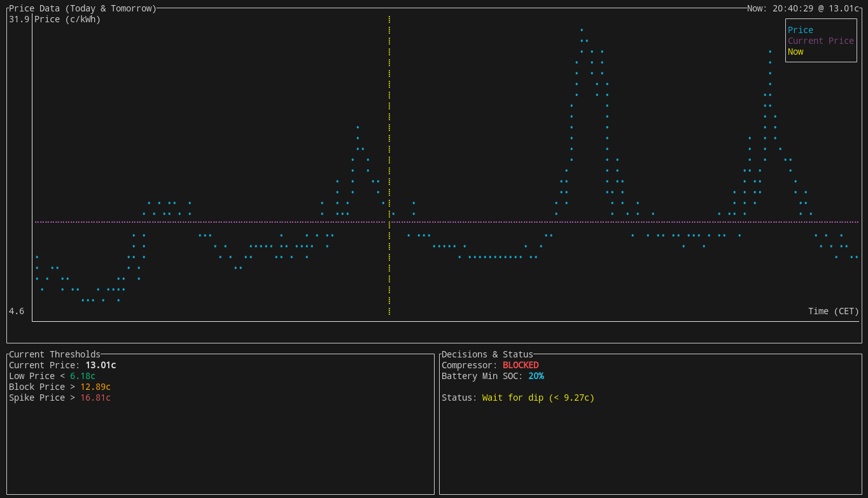
Task: Click the Now timestamp in the top-right header
Action: [802, 8]
